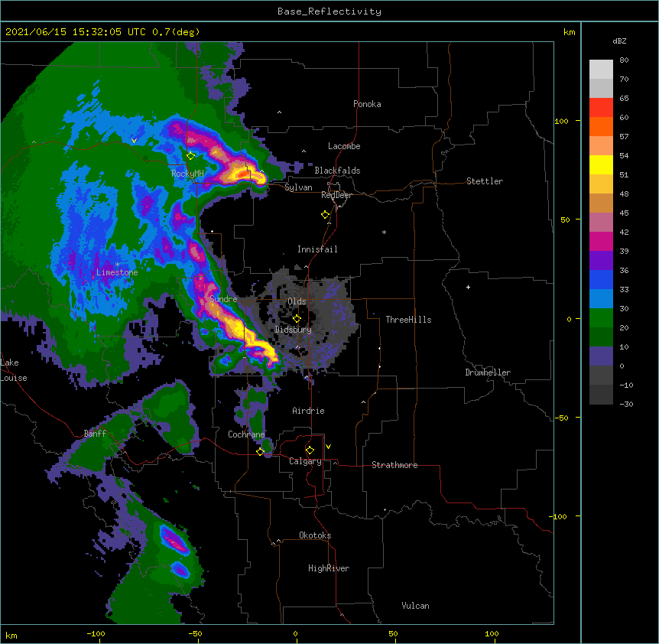
Task: Click the Limestone label
Action: [117, 272]
